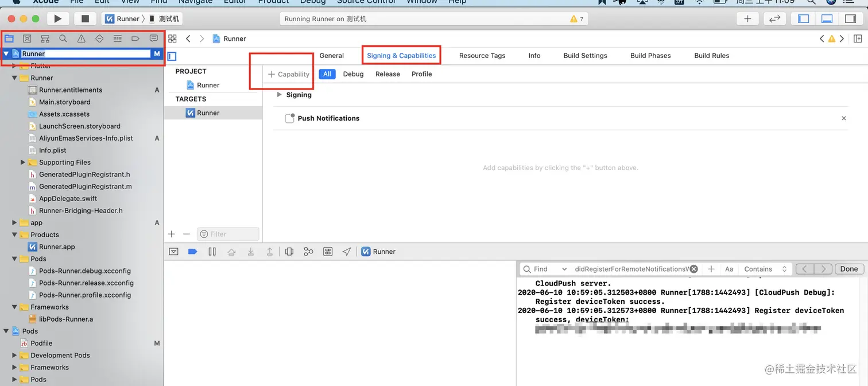Open the Find options dropdown chevron
Screen dimensions: 868x386
(564, 269)
